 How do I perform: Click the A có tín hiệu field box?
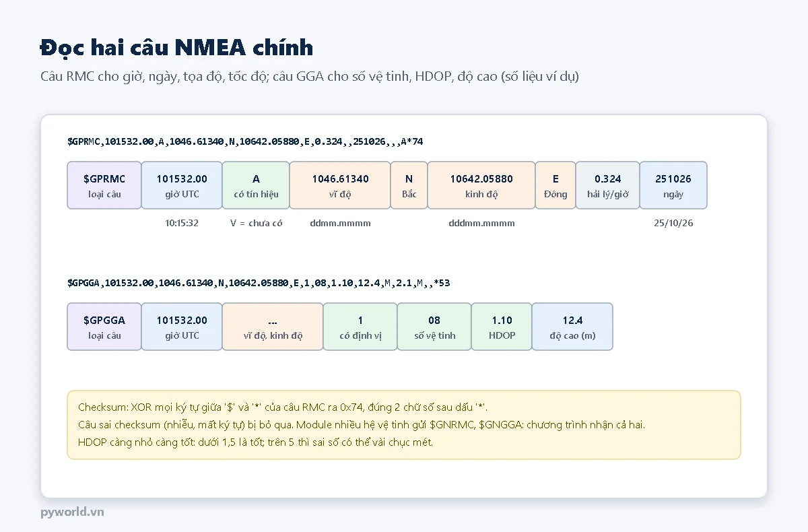click(256, 185)
